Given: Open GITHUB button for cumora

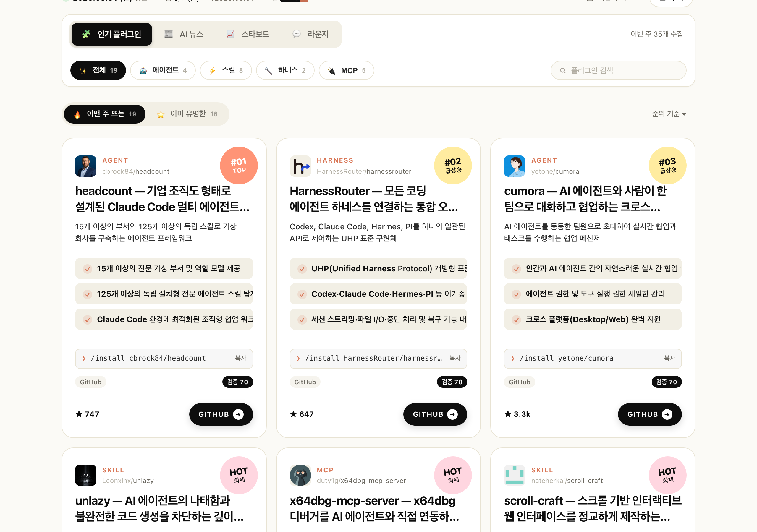Looking at the screenshot, I should coord(650,414).
